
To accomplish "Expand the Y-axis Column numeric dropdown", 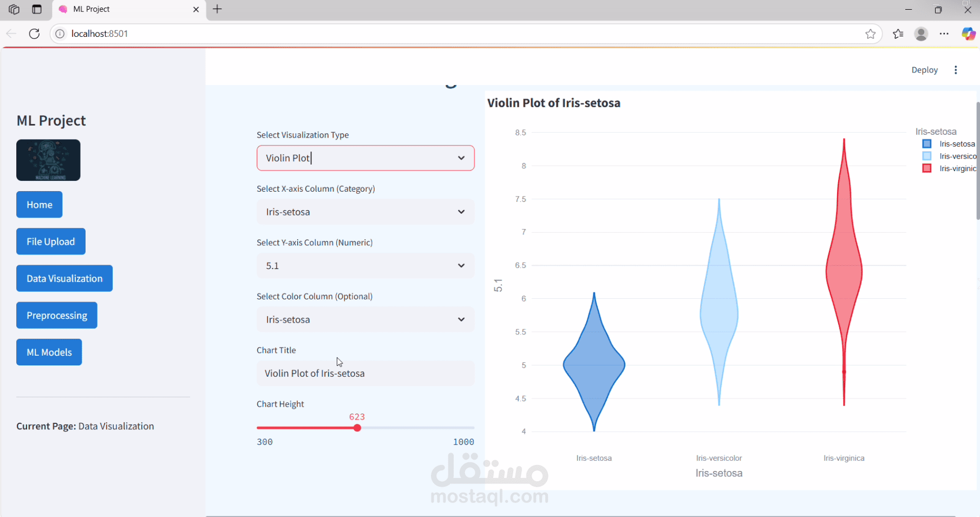I will [x=365, y=266].
